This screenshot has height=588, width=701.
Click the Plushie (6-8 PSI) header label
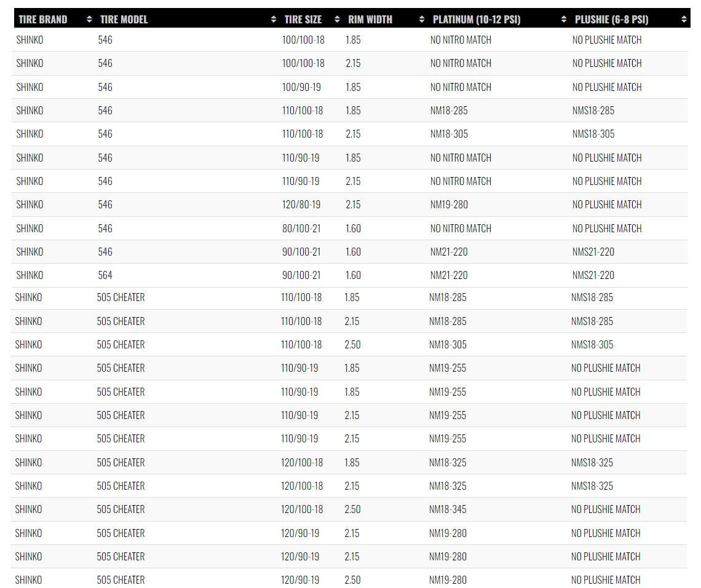pyautogui.click(x=611, y=20)
